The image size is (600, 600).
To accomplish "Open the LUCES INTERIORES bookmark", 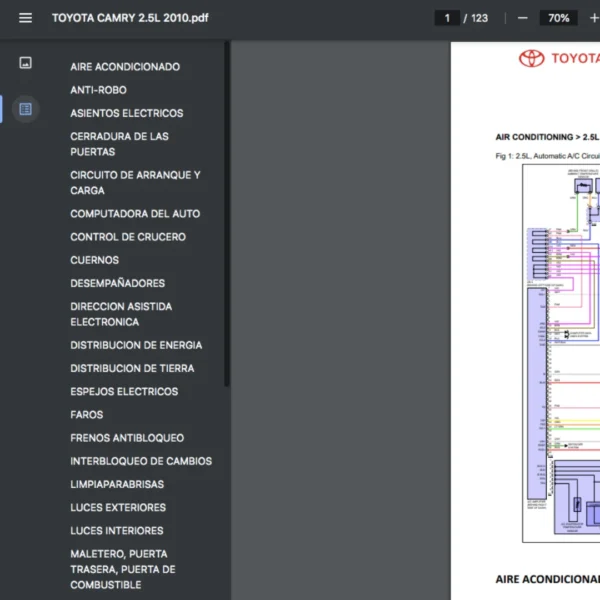I will pyautogui.click(x=117, y=531).
